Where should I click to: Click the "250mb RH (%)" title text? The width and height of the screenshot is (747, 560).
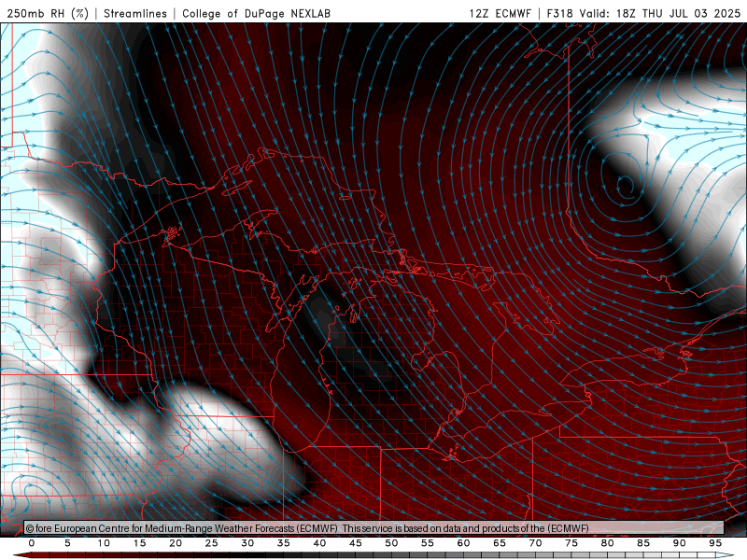tap(49, 13)
